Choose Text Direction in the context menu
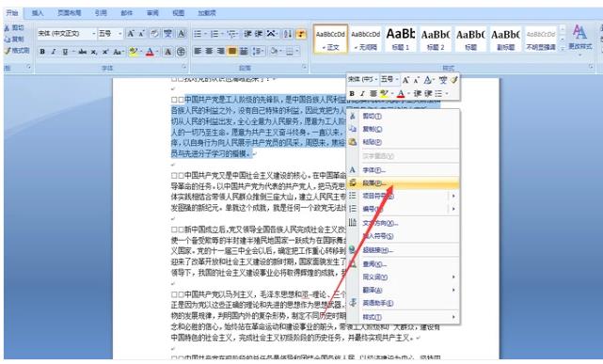This screenshot has height=364, width=603. click(403, 223)
